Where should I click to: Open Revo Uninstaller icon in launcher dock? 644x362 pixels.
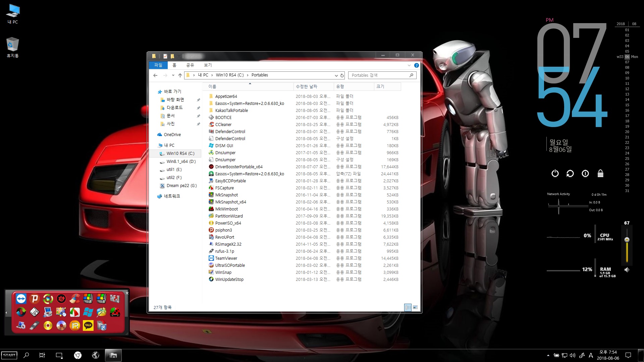102,325
